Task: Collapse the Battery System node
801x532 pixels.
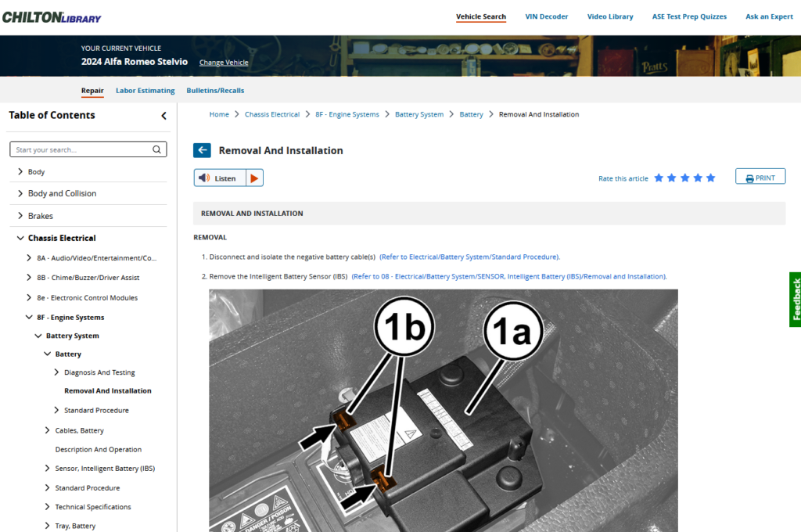Action: (38, 336)
